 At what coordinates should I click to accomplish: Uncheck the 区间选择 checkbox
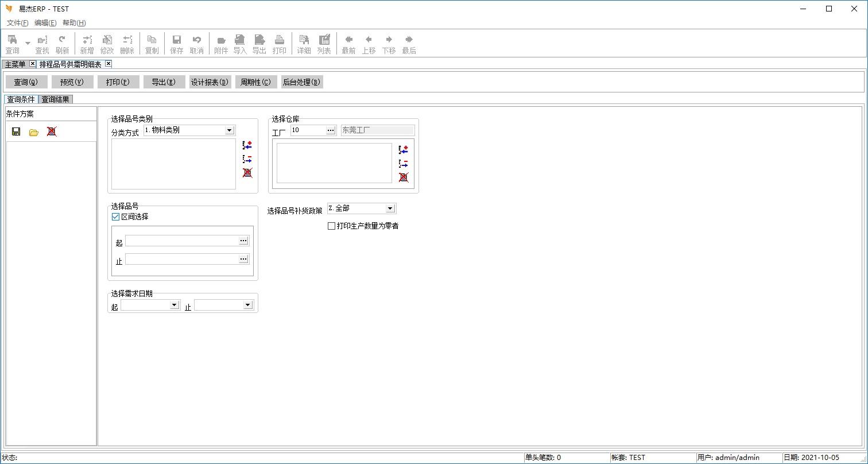(115, 217)
